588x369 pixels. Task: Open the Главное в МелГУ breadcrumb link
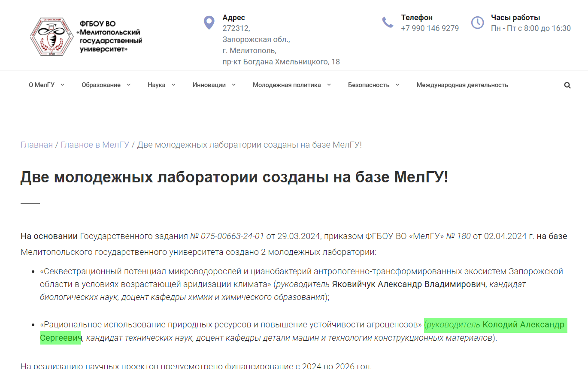(95, 145)
